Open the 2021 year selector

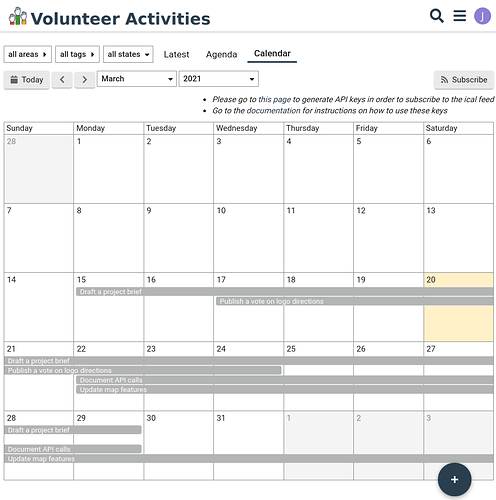[x=219, y=79]
